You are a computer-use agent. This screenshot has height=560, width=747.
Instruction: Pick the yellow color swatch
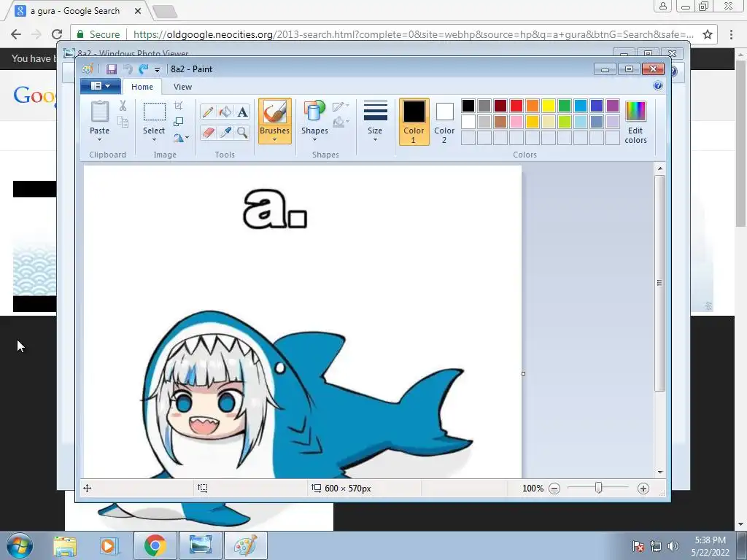[549, 106]
